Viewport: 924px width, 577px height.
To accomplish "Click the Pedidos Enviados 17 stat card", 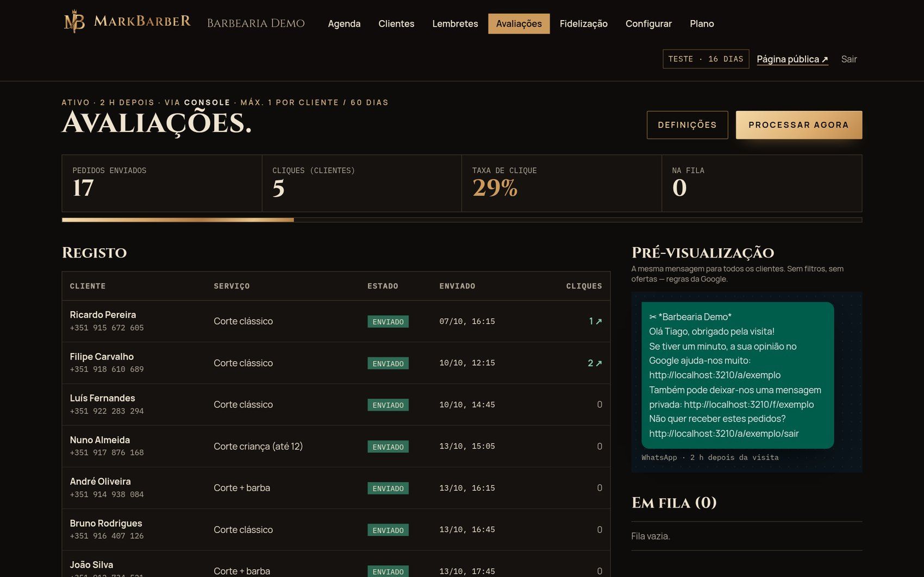I will [x=162, y=183].
